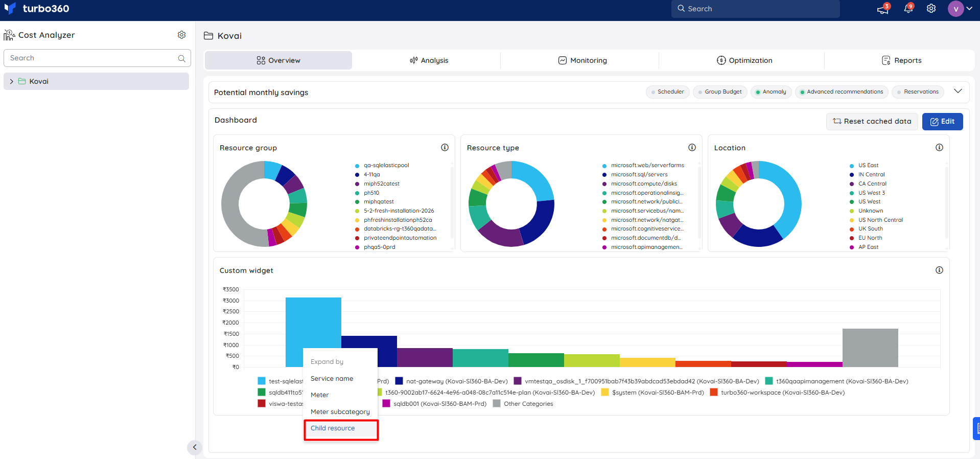The width and height of the screenshot is (980, 459).
Task: Select the Kovai folder in tree
Action: click(x=97, y=81)
